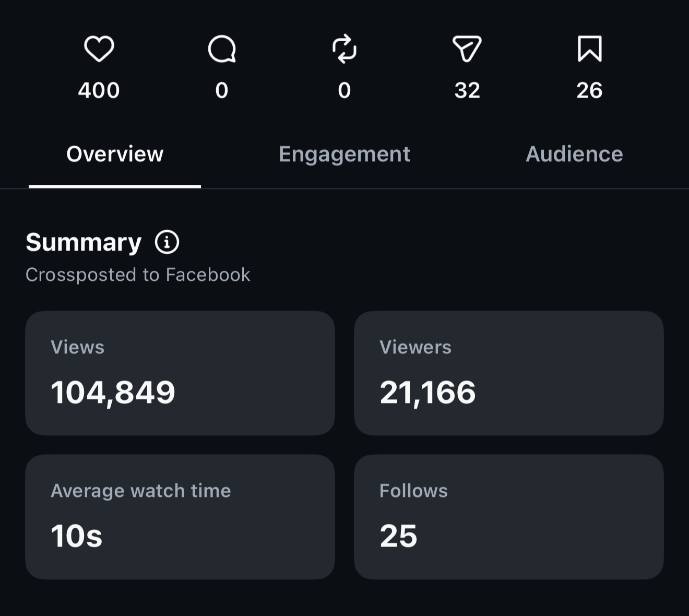Select the zero comments count
The image size is (689, 616).
[222, 90]
